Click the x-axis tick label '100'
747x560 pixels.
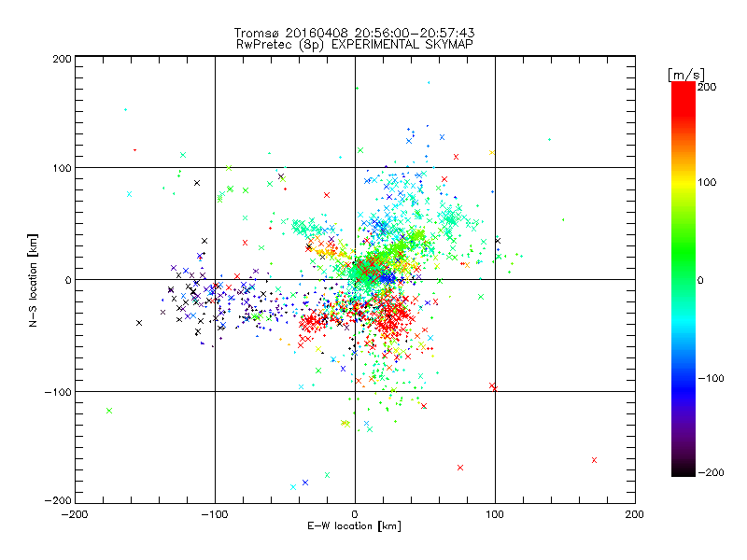click(495, 514)
